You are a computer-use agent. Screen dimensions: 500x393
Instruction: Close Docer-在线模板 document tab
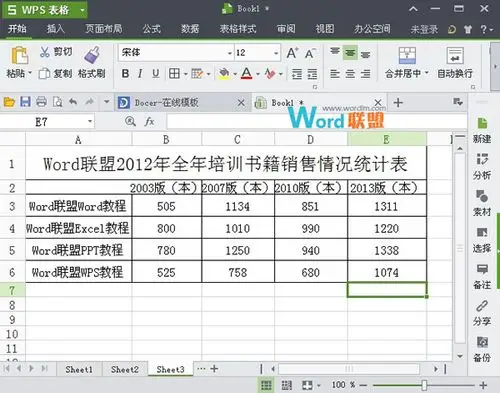(241, 103)
